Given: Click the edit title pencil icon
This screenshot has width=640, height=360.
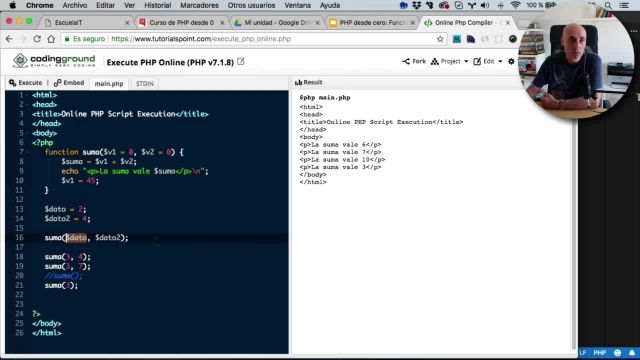Looking at the screenshot, I should point(241,62).
